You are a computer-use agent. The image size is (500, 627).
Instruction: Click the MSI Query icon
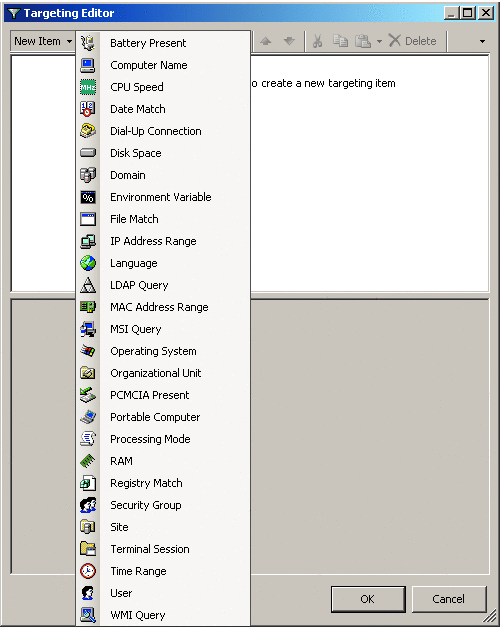point(88,329)
